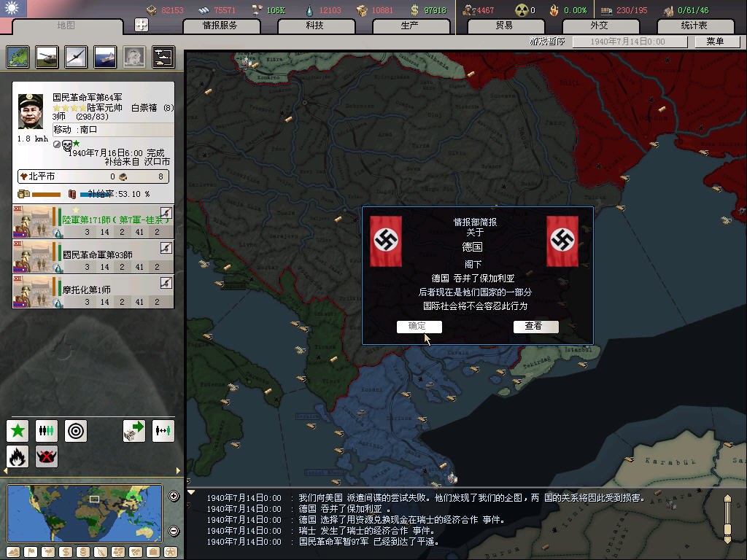Click the left German flag in the dialog

(386, 241)
